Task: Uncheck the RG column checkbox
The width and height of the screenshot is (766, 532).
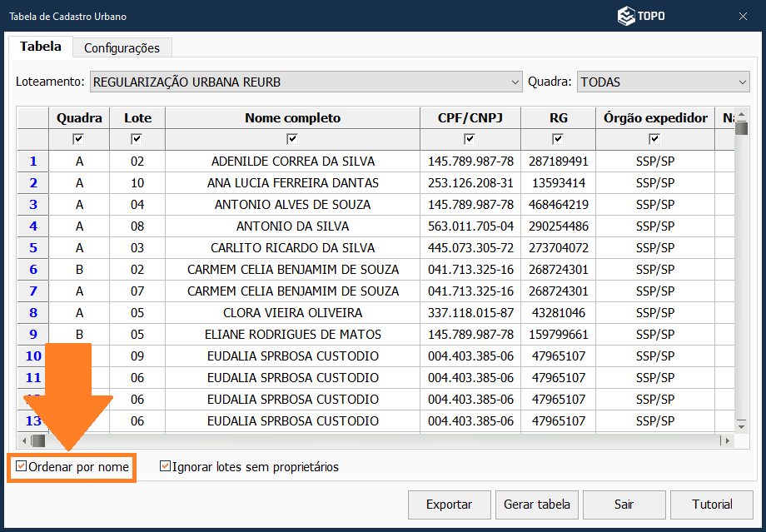Action: tap(558, 139)
